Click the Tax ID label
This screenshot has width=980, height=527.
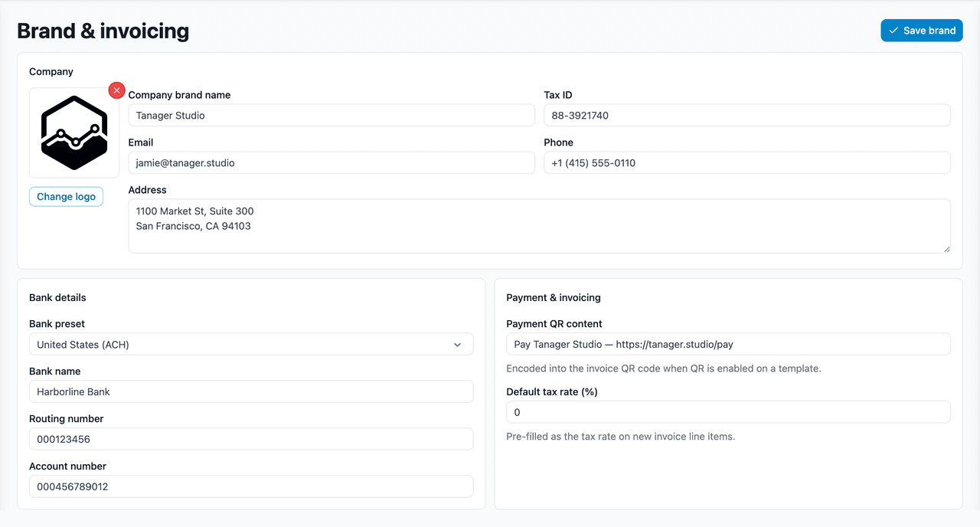point(558,95)
